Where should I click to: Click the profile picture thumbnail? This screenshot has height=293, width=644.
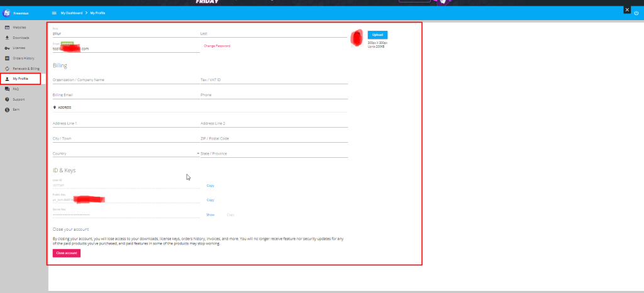(357, 38)
